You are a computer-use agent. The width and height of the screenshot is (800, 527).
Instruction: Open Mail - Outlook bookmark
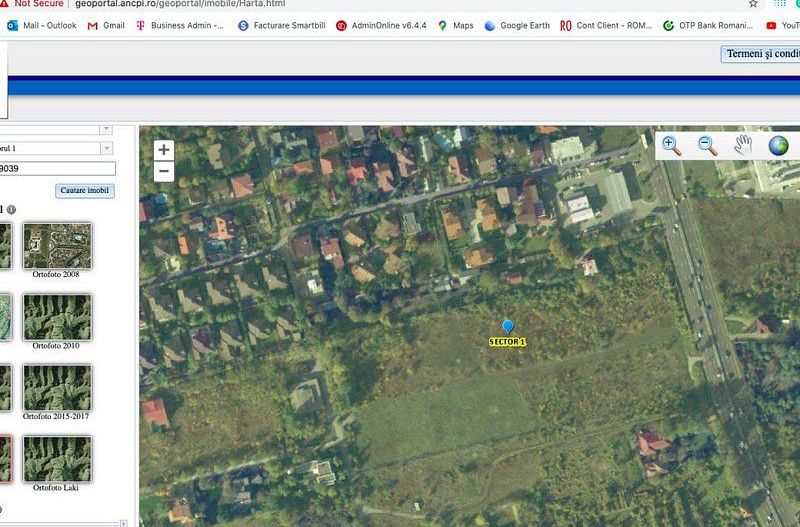42,26
